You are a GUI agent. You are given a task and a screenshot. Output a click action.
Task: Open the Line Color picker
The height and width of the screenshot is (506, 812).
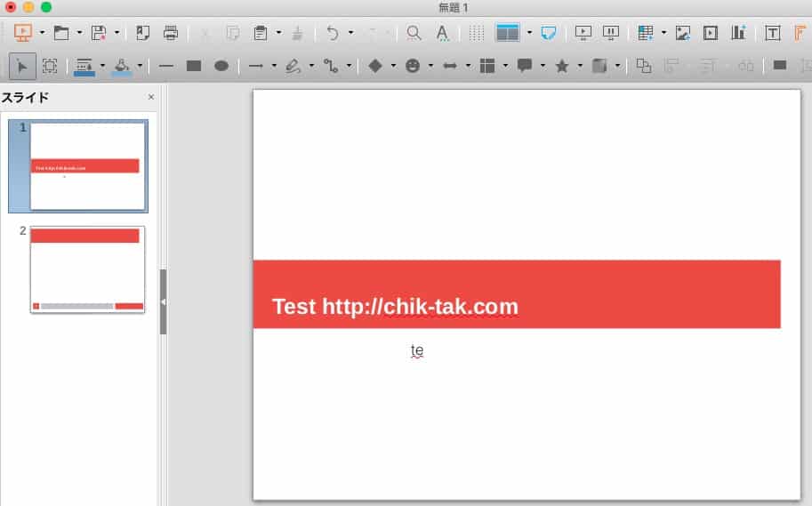point(84,67)
